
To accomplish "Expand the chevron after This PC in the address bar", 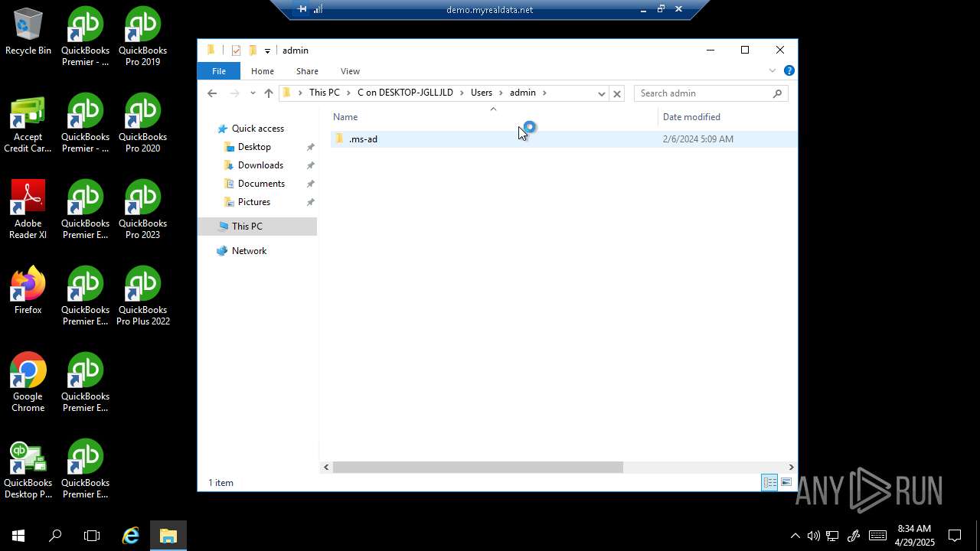I will click(x=348, y=93).
